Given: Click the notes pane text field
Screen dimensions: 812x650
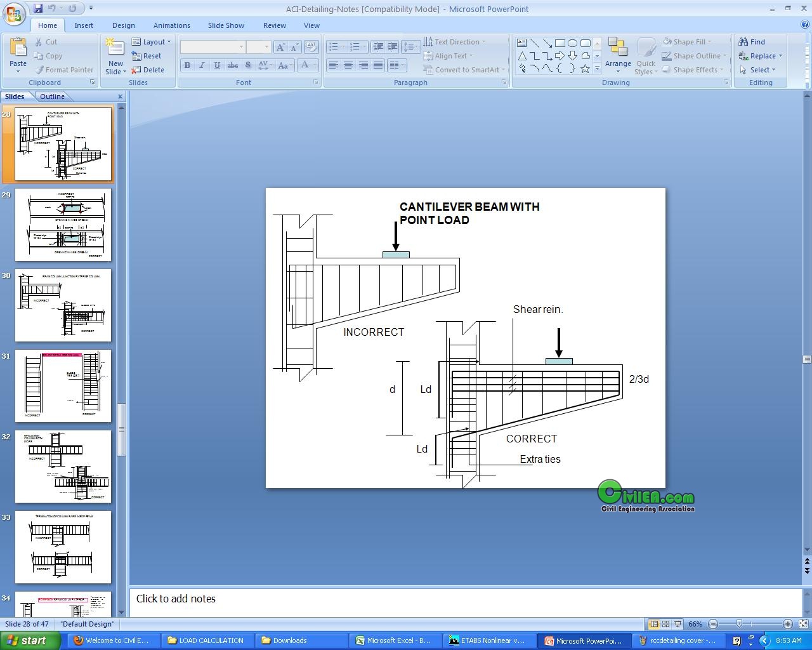Looking at the screenshot, I should 466,601.
